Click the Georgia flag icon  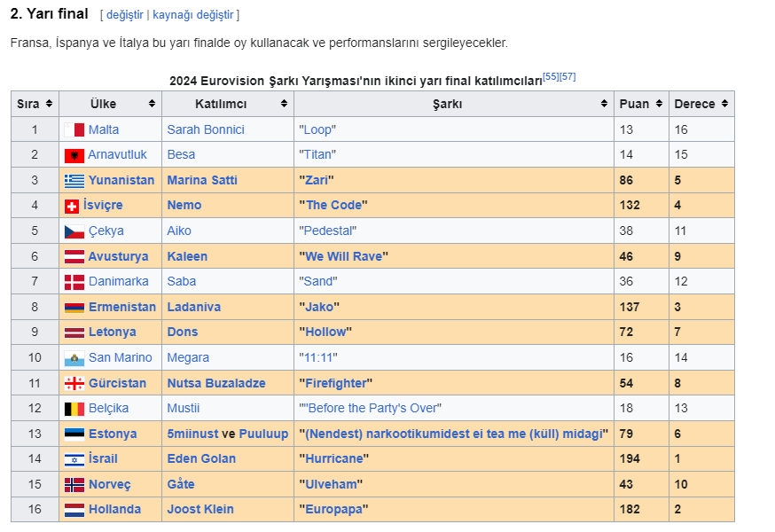coord(74,384)
